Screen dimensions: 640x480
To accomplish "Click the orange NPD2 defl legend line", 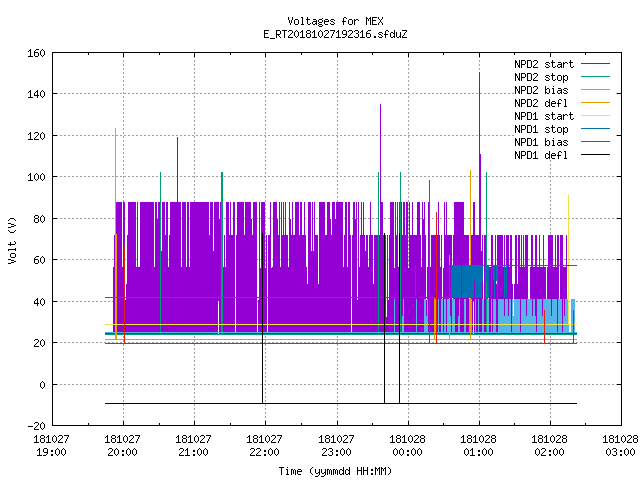I will (x=595, y=102).
